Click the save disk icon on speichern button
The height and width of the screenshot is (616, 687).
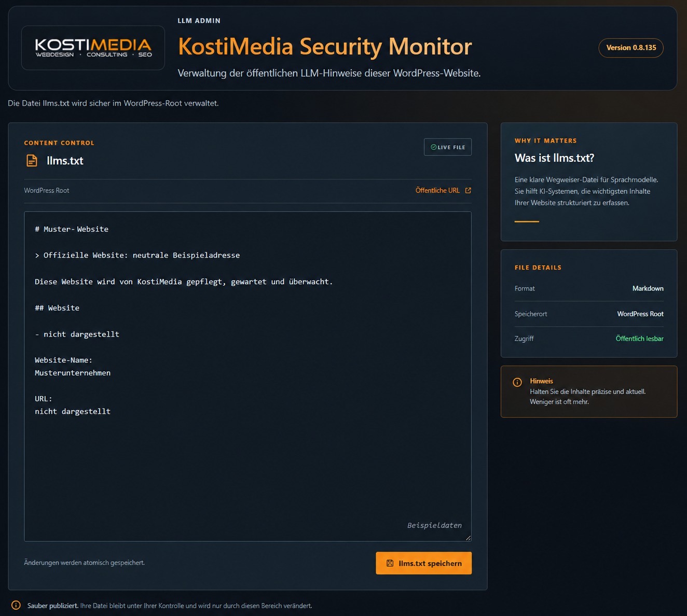[390, 563]
